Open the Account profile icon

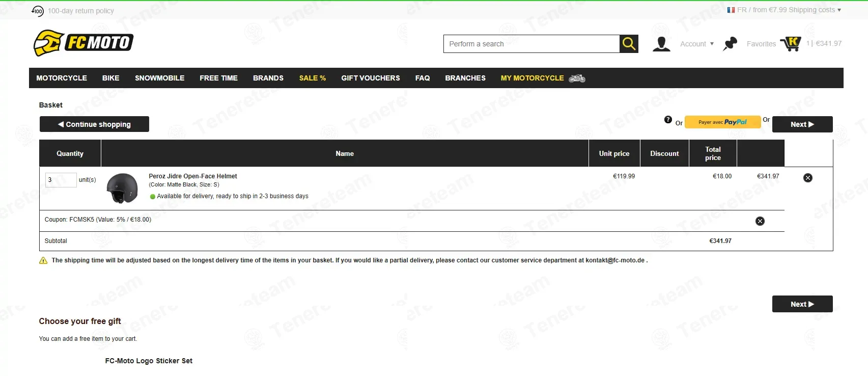(661, 44)
